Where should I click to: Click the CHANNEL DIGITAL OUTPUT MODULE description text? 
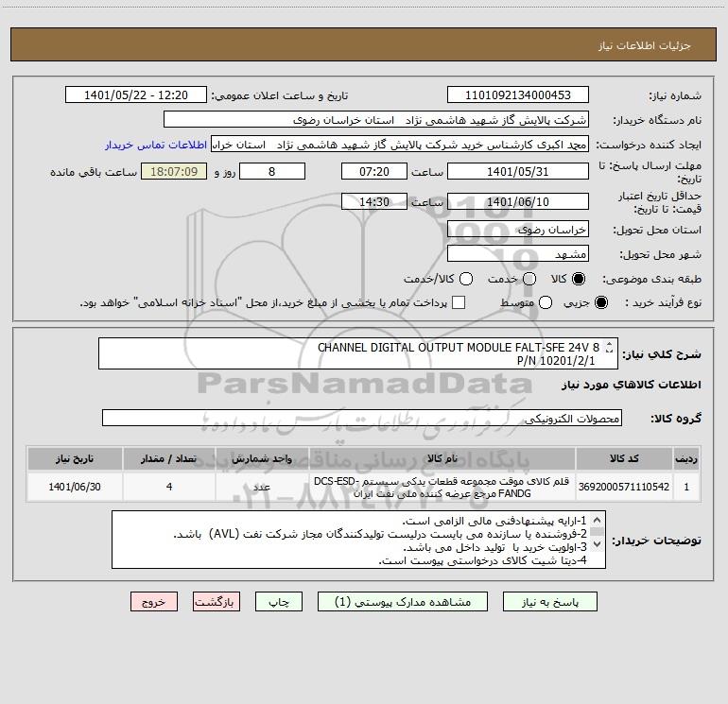click(459, 353)
